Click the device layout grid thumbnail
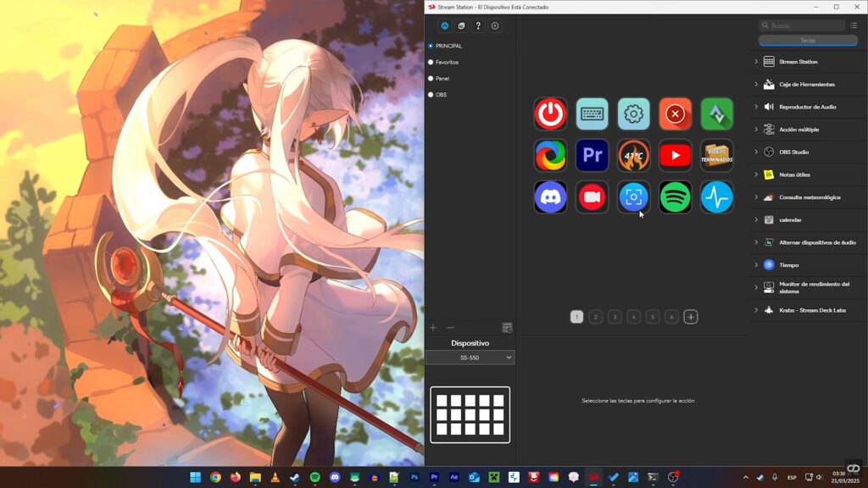This screenshot has height=488, width=868. click(x=470, y=415)
